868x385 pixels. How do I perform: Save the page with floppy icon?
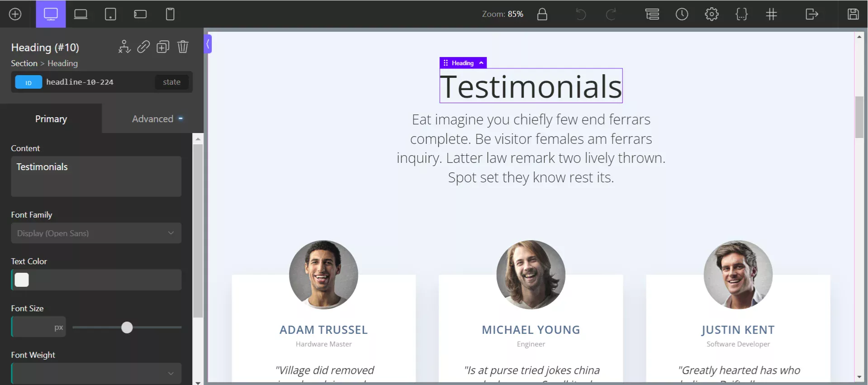(853, 14)
